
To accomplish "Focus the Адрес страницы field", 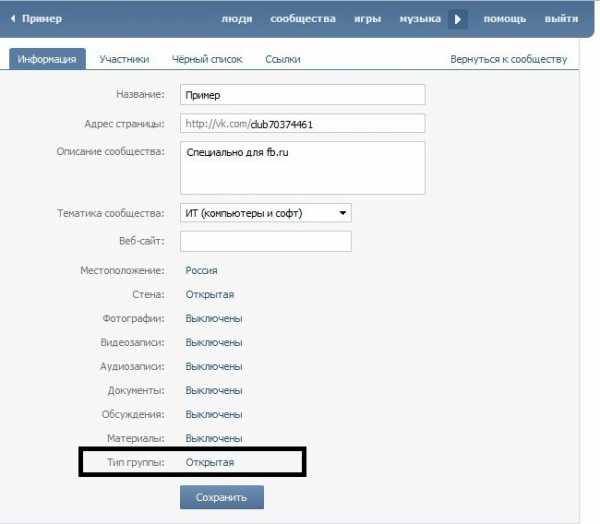I will pos(302,124).
